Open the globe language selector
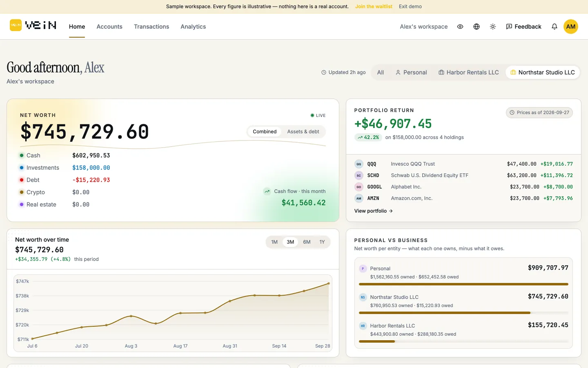Image resolution: width=588 pixels, height=368 pixels. tap(477, 27)
